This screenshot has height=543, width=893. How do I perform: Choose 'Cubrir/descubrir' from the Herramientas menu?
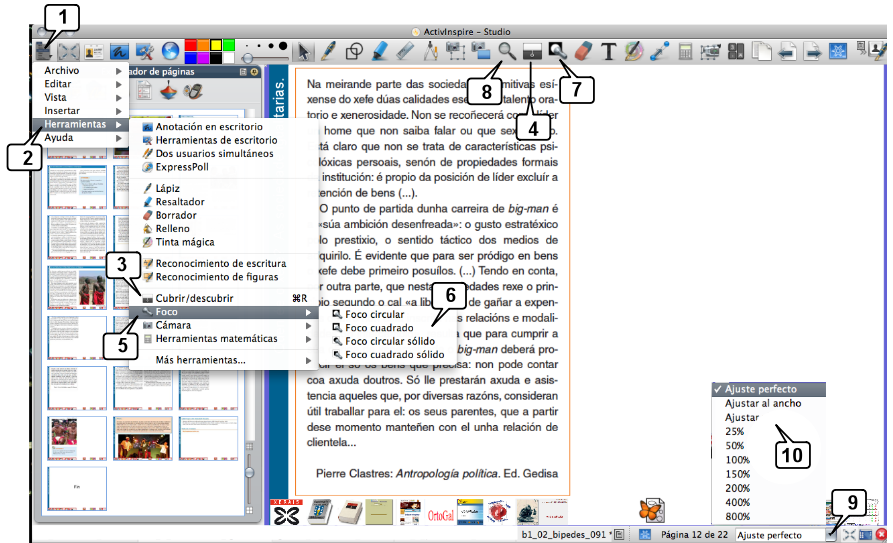click(195, 298)
